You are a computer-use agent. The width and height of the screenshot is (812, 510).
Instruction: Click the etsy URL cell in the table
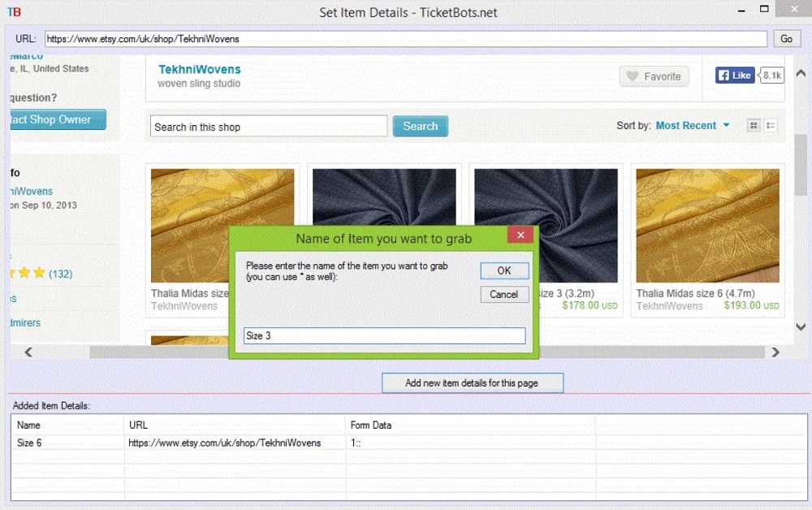(x=225, y=443)
